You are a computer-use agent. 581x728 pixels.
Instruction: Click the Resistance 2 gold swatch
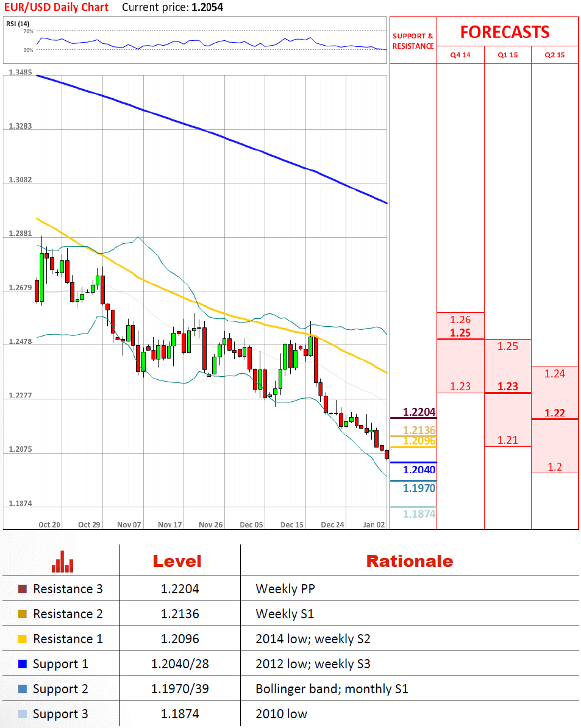pos(23,614)
